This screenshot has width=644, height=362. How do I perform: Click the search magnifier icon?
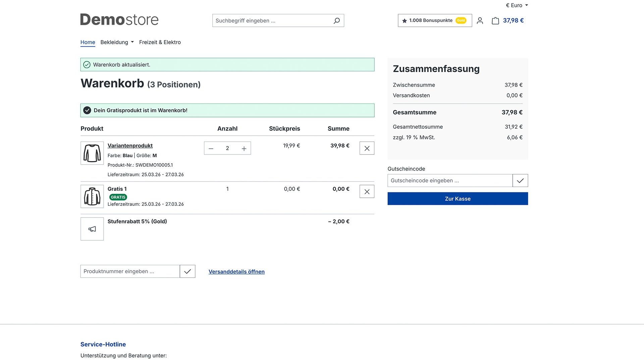(336, 20)
